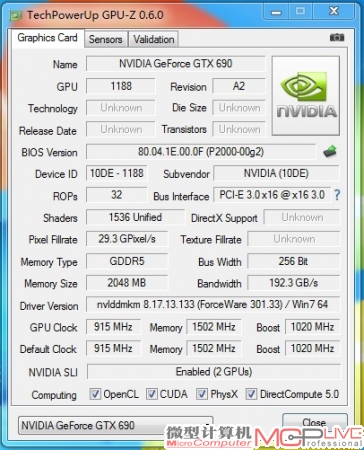The width and height of the screenshot is (364, 450).
Task: Click the Close button
Action: pyautogui.click(x=315, y=422)
